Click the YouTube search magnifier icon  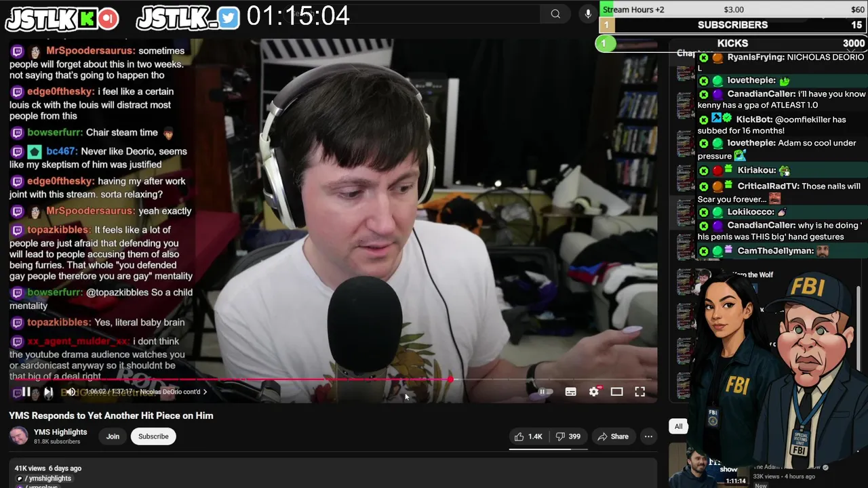(555, 14)
